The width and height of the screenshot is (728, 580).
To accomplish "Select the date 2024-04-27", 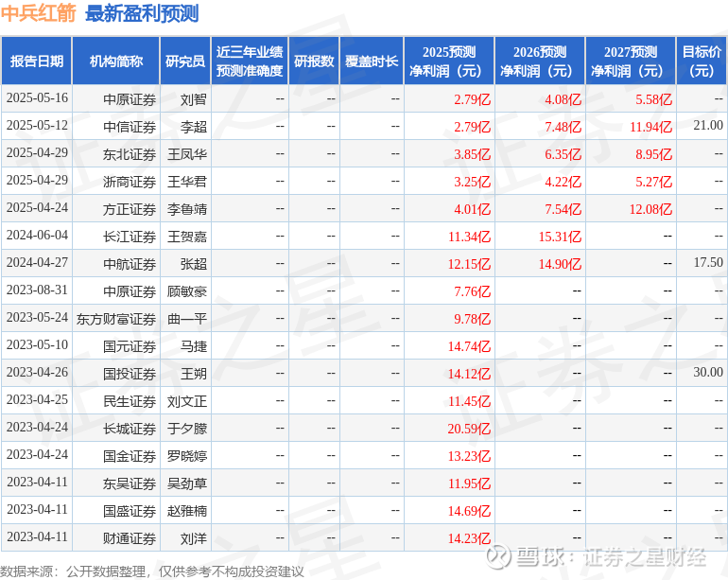I will pos(37,263).
